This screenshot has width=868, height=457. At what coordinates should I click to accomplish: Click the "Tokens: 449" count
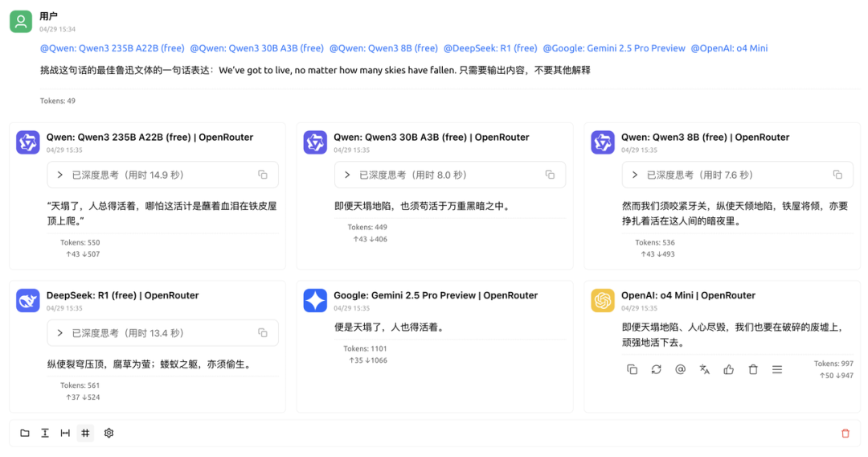tap(367, 227)
